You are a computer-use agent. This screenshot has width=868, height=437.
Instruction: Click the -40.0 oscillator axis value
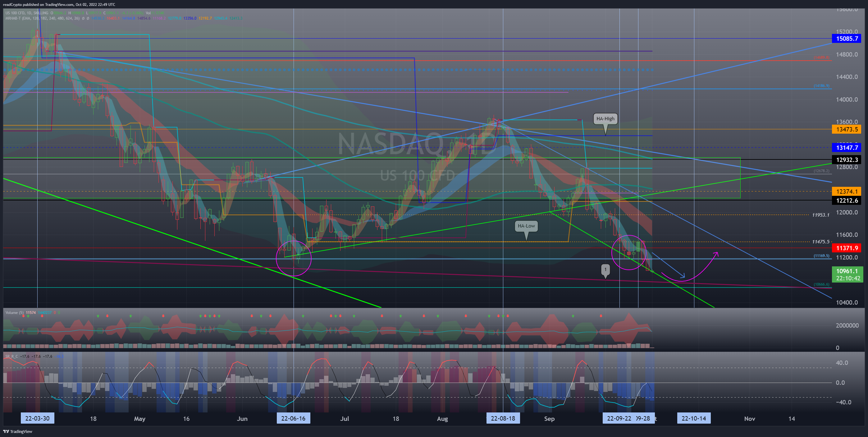[844, 402]
